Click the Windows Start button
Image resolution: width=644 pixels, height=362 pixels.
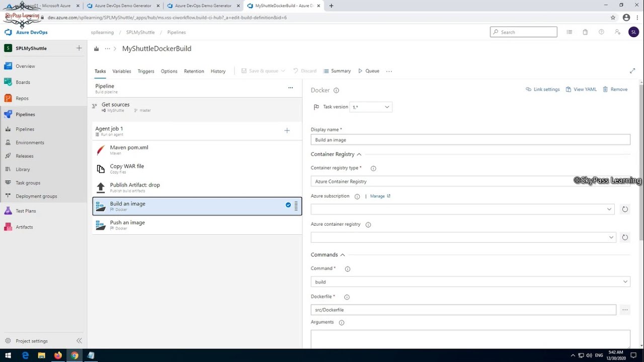8,355
